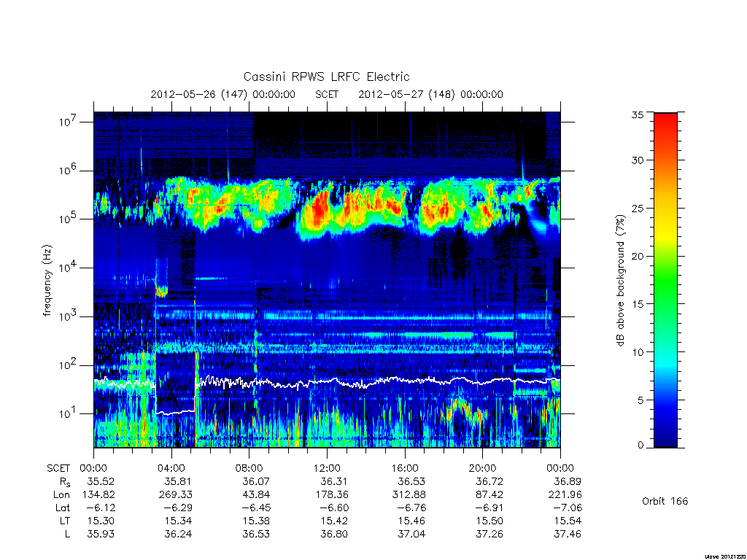The image size is (747, 560).
Task: Click the SCET time label "12:00"
Action: [327, 468]
